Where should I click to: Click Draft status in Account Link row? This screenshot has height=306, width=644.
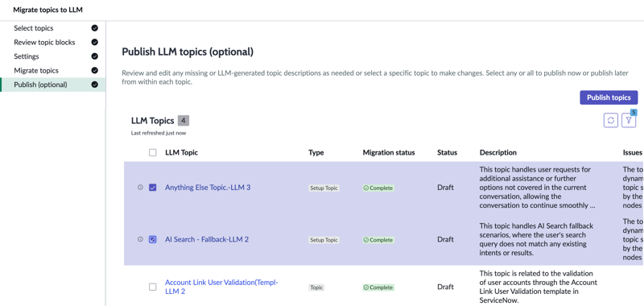point(446,287)
